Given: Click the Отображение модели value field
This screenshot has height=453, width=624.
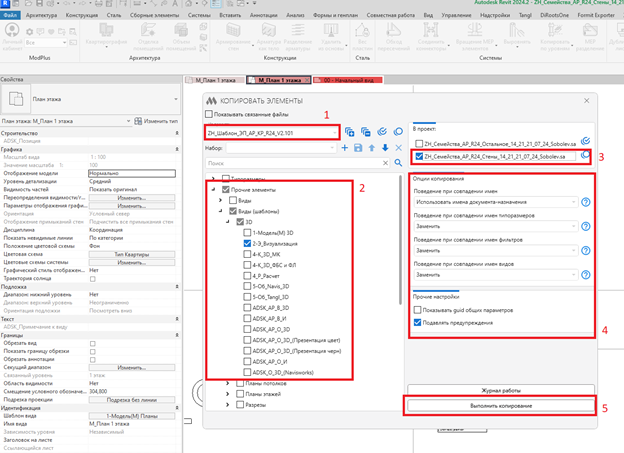Looking at the screenshot, I should [x=132, y=173].
